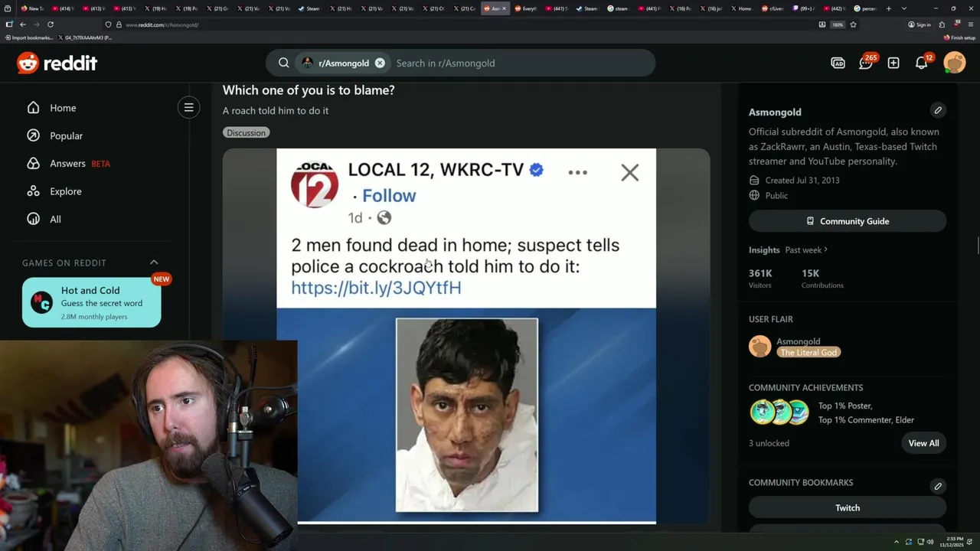Click the Discussion post flair
Viewport: 980px width, 551px height.
246,132
